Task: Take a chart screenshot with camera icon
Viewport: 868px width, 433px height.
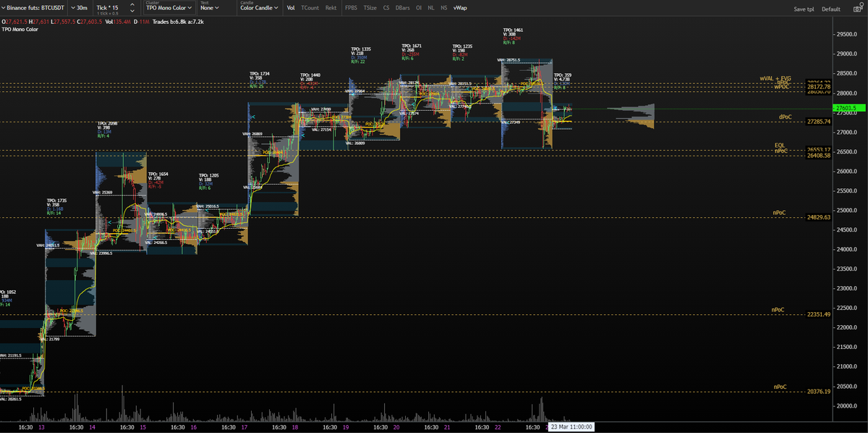Action: coord(856,9)
